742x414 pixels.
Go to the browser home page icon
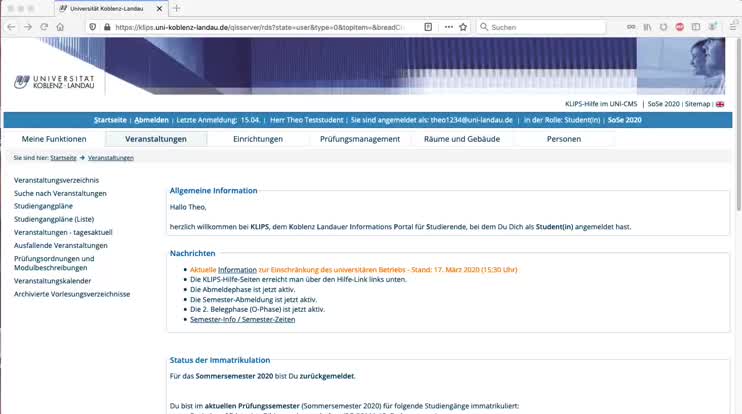61,27
